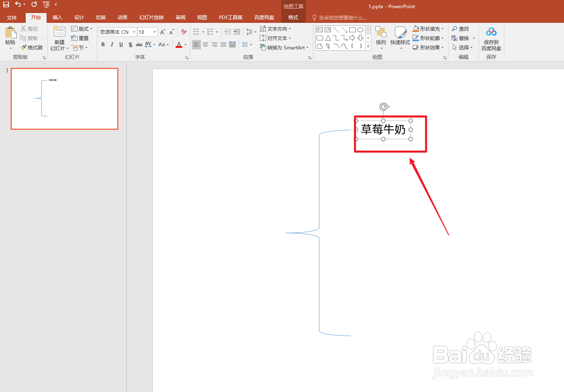Image resolution: width=564 pixels, height=392 pixels.
Task: Toggle text Shadow formatting
Action: tap(130, 45)
